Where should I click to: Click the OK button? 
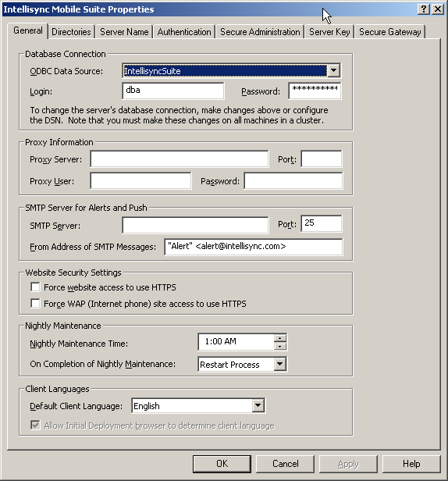[x=222, y=464]
